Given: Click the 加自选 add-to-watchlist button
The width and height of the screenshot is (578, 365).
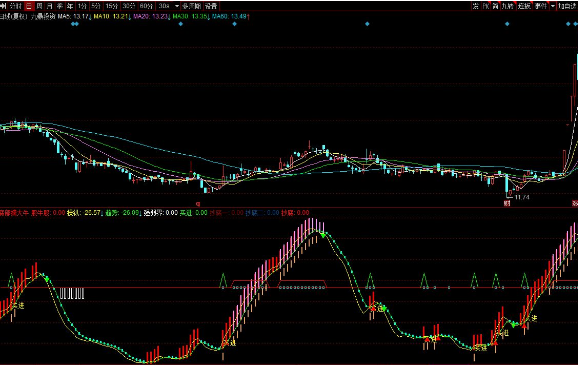Looking at the screenshot, I should 567,6.
